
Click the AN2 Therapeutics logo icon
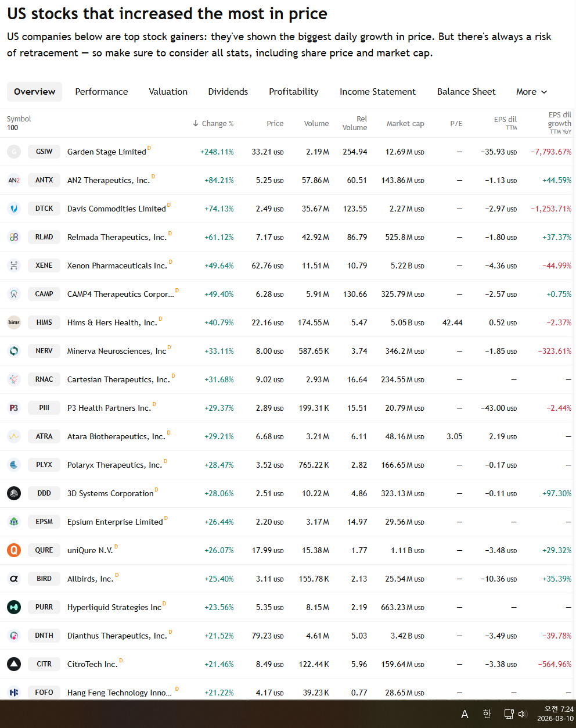coord(14,180)
